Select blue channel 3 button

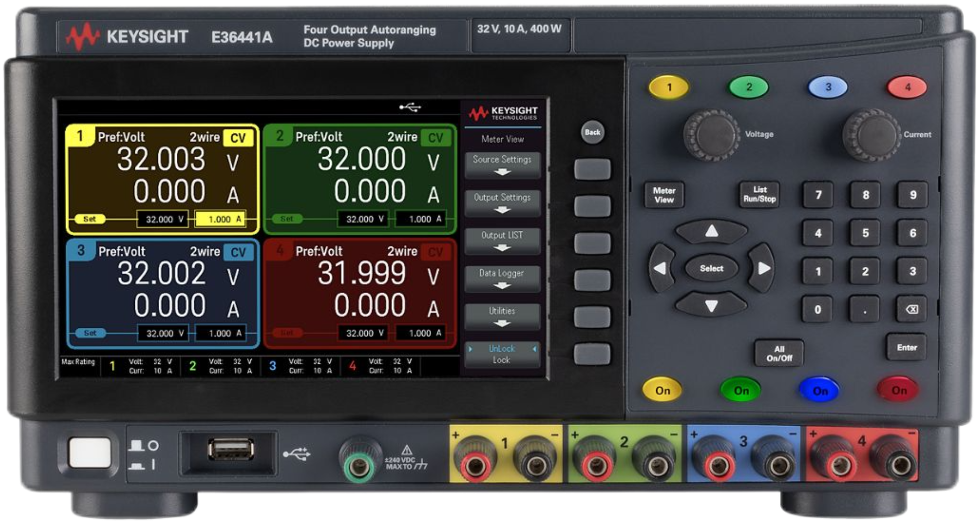828,87
